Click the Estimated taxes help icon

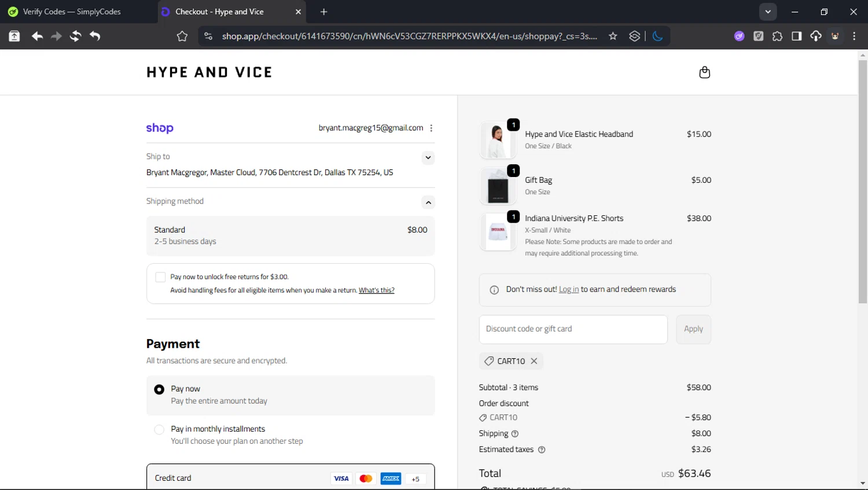click(x=542, y=450)
